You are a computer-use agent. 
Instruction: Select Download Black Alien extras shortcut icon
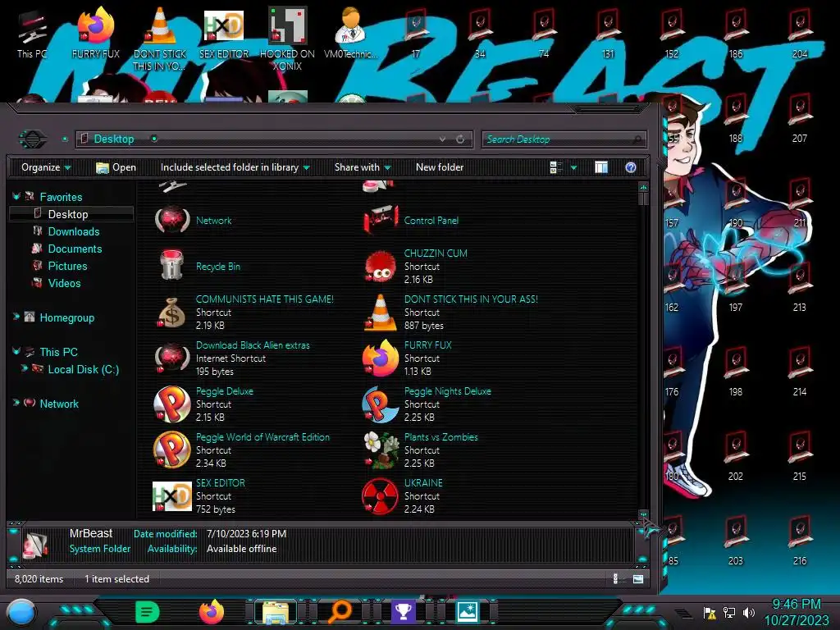[x=172, y=358]
